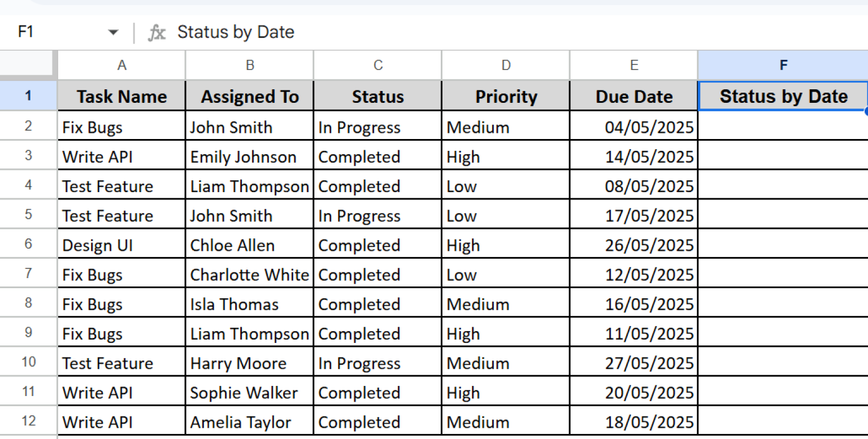Select column E header
The width and height of the screenshot is (868, 439).
pyautogui.click(x=633, y=66)
